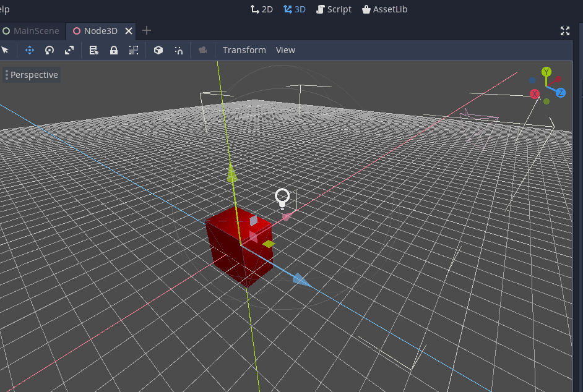Open the AssetLib workspace

coord(384,9)
